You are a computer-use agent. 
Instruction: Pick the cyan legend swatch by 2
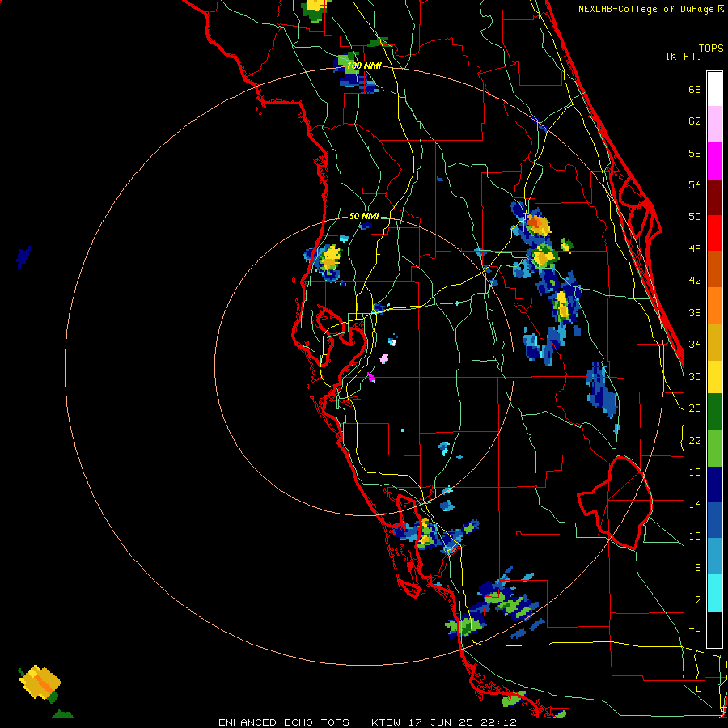click(714, 593)
